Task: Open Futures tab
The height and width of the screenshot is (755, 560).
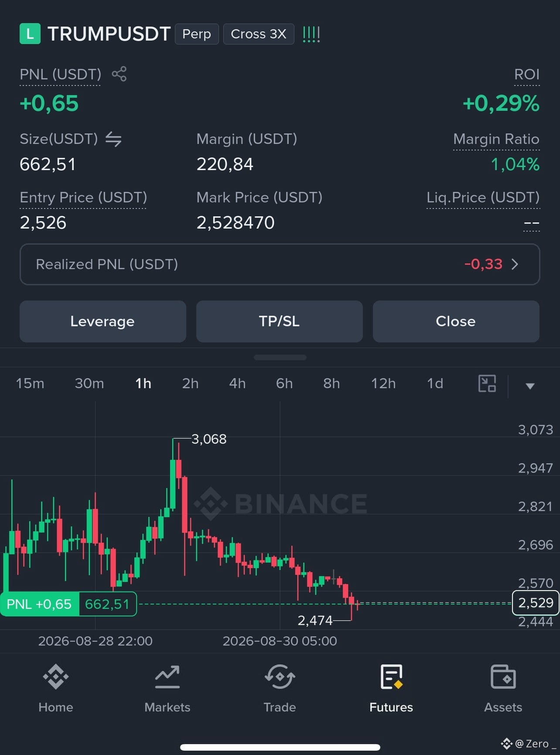Action: tap(391, 689)
